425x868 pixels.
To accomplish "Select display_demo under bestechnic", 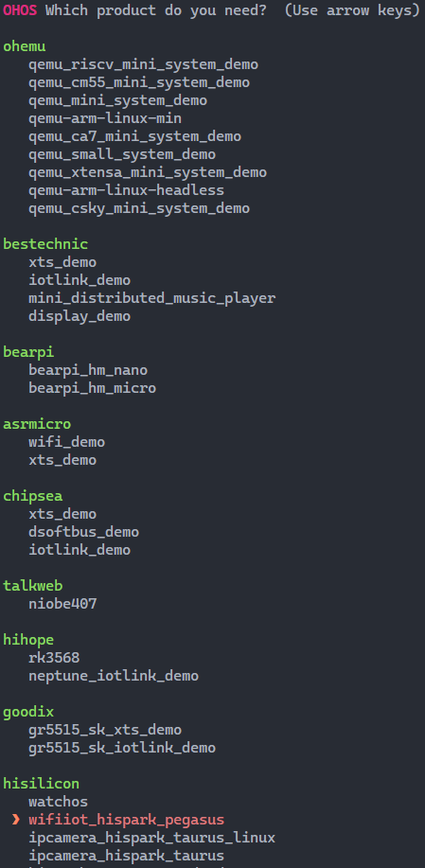I will tap(80, 316).
